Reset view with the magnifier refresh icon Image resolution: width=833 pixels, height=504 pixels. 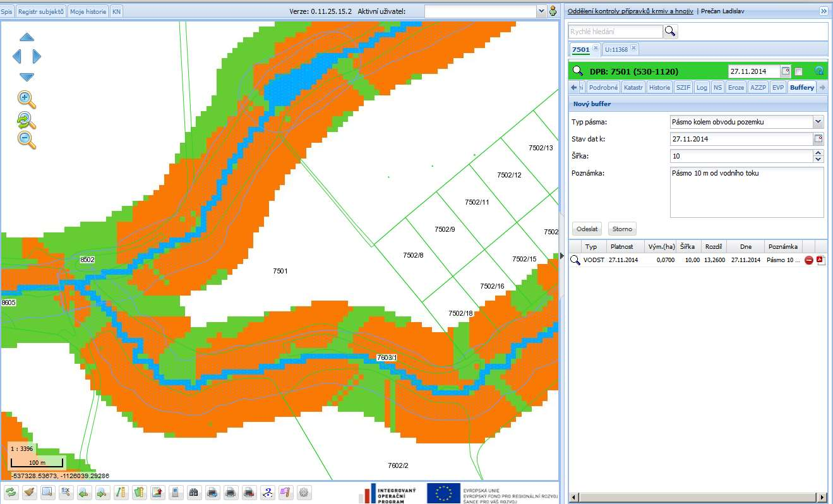[27, 120]
